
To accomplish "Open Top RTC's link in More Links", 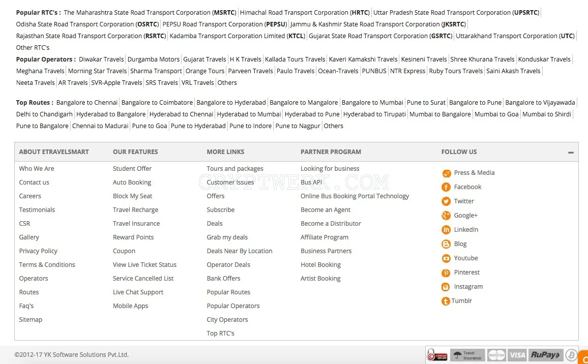I will pyautogui.click(x=221, y=333).
